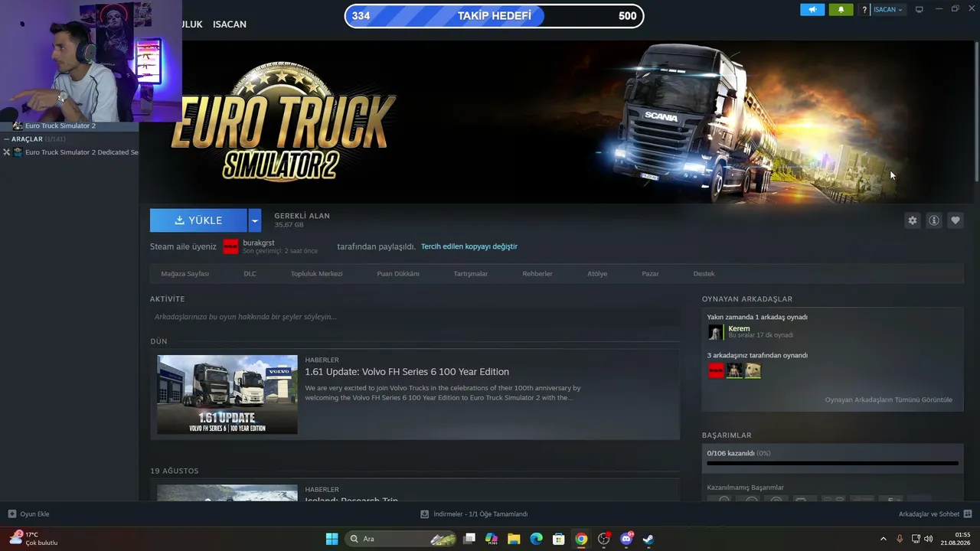Open File Explorer from taskbar
Screen dimensions: 980x551
514,539
